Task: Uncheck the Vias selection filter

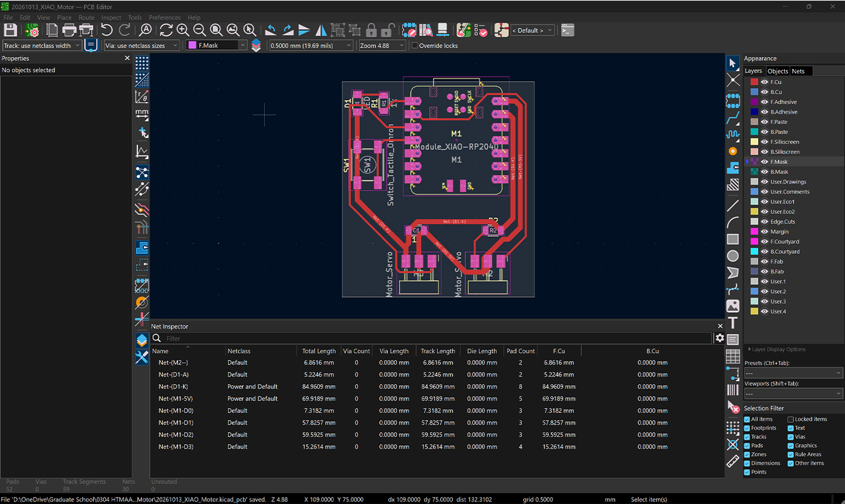Action: 791,437
